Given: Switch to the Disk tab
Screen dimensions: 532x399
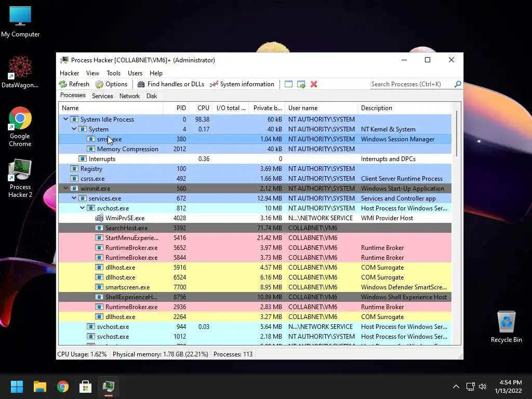Looking at the screenshot, I should click(x=152, y=96).
